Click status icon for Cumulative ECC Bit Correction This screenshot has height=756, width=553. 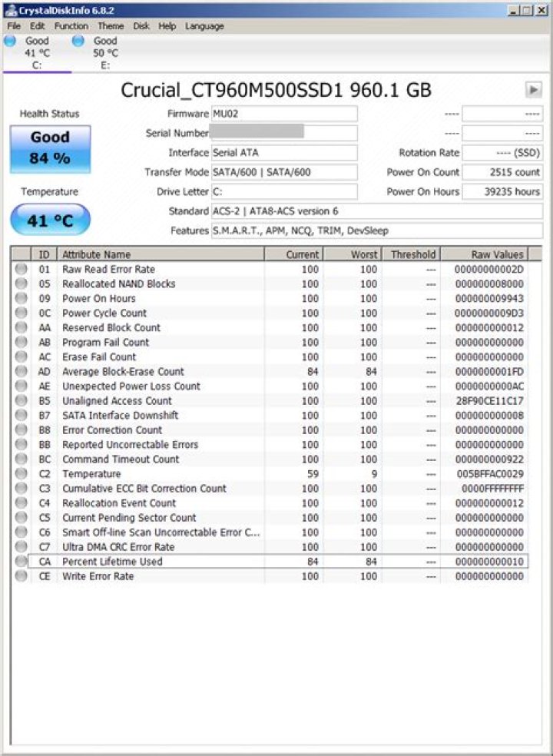pos(21,489)
